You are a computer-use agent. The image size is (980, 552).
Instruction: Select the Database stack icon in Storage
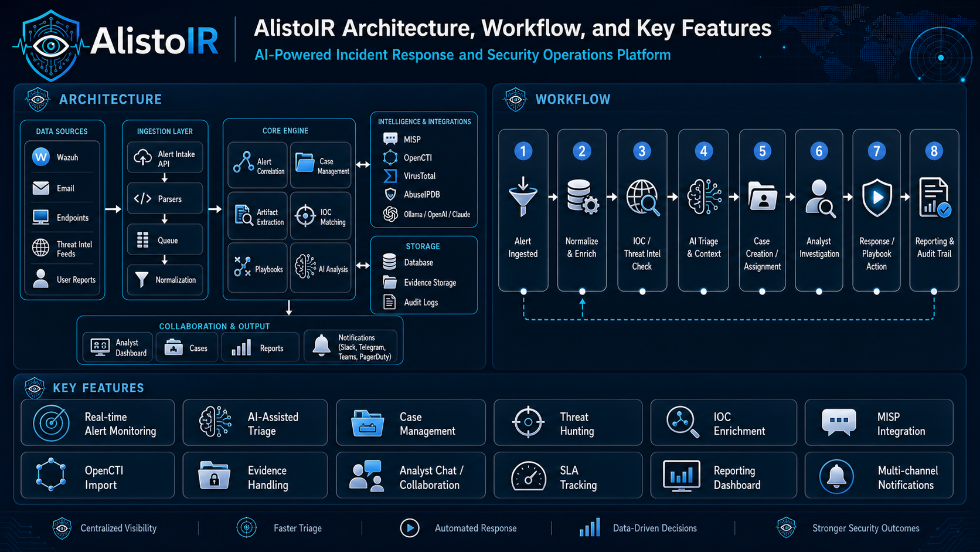(x=389, y=262)
